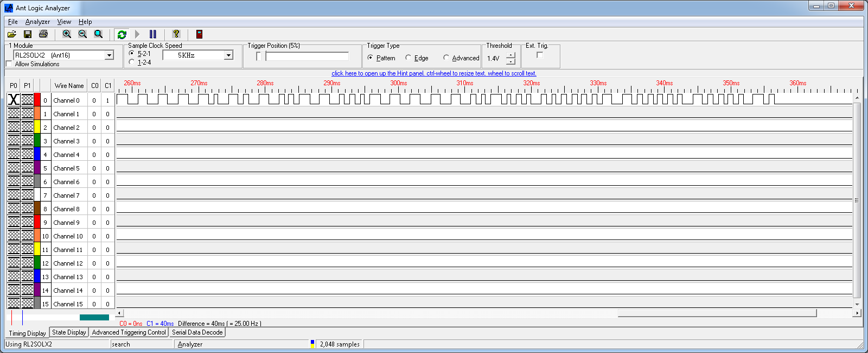Click the vertical scrollbar down arrow

(x=857, y=305)
